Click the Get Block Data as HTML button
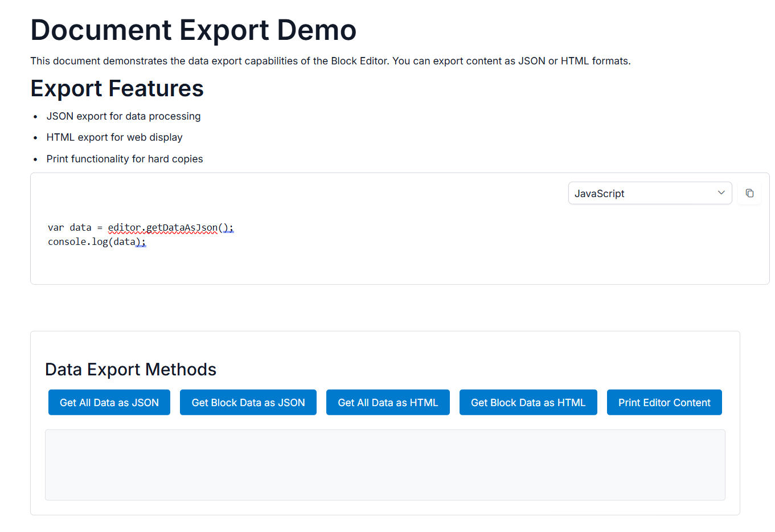 pos(528,402)
